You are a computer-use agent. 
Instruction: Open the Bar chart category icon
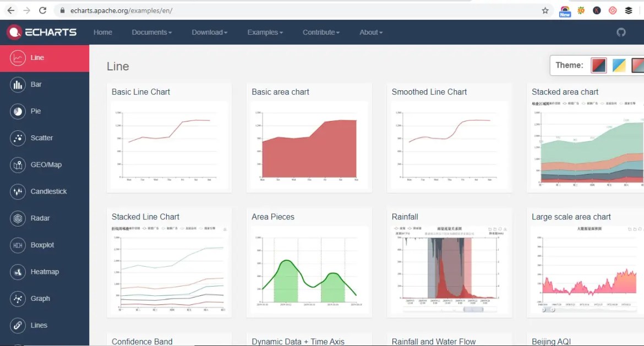point(18,85)
